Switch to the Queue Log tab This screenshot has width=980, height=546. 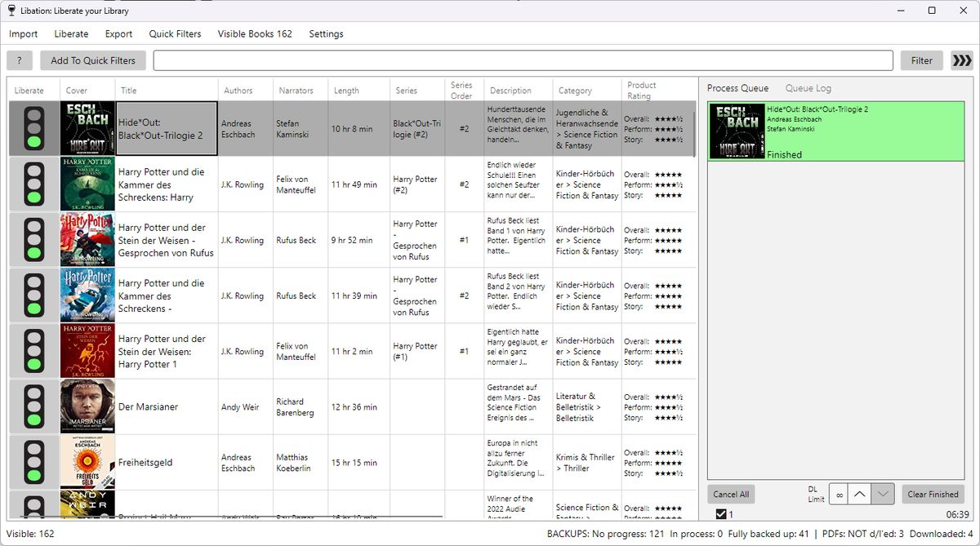coord(808,88)
